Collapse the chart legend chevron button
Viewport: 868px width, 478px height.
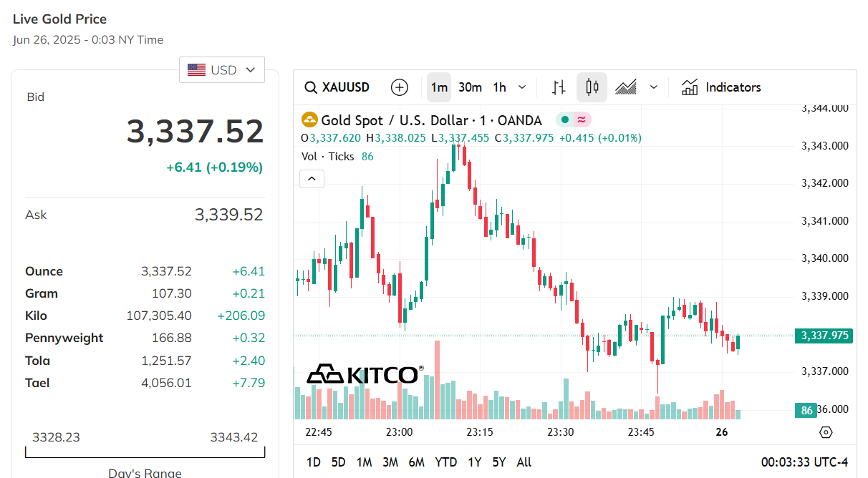(312, 178)
